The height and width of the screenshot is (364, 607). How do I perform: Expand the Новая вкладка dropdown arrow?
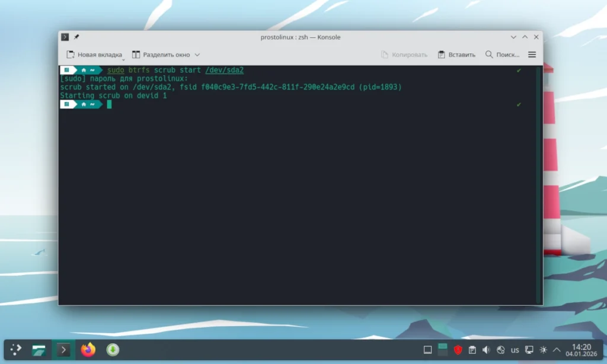(123, 60)
